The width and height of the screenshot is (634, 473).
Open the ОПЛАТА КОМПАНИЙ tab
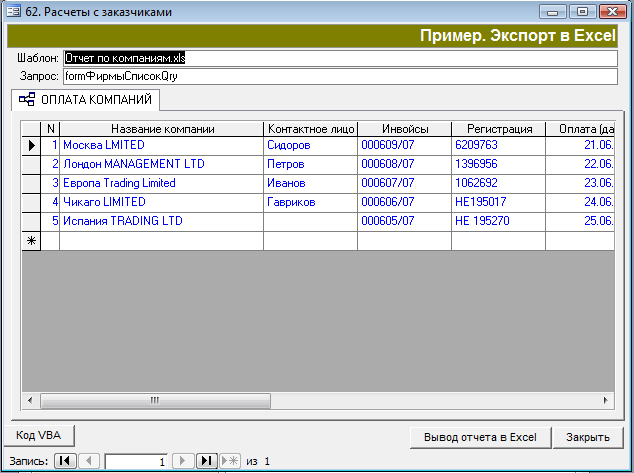[85, 100]
